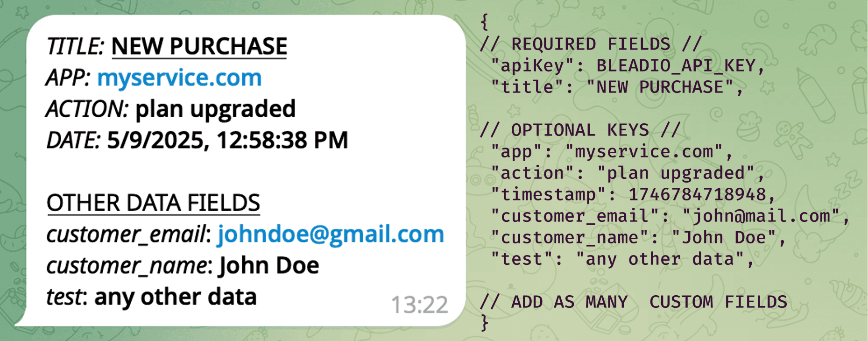
Task: Open the myservice.com link in message
Action: click(x=179, y=78)
